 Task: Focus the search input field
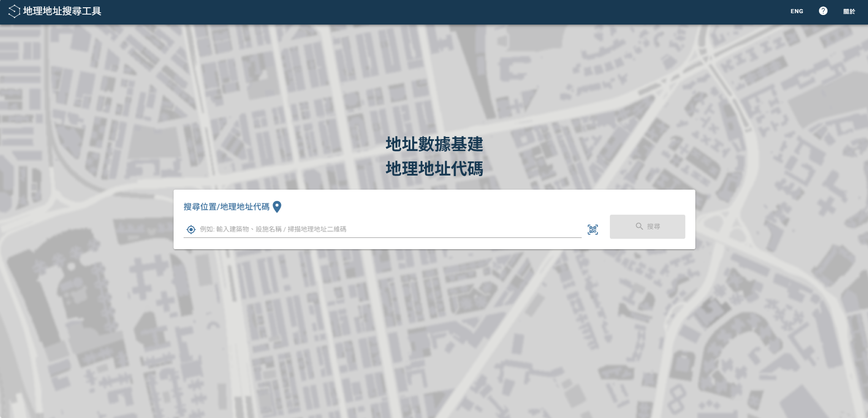[x=386, y=229]
